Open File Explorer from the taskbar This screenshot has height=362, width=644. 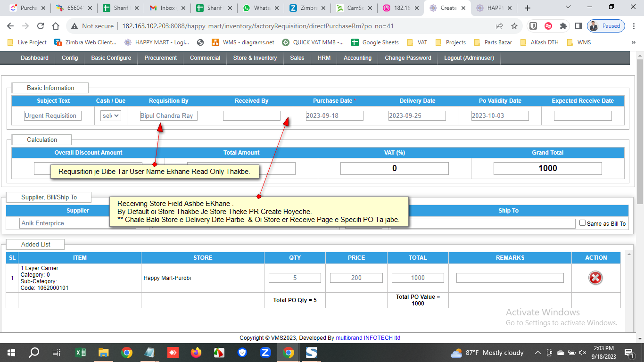[103, 353]
